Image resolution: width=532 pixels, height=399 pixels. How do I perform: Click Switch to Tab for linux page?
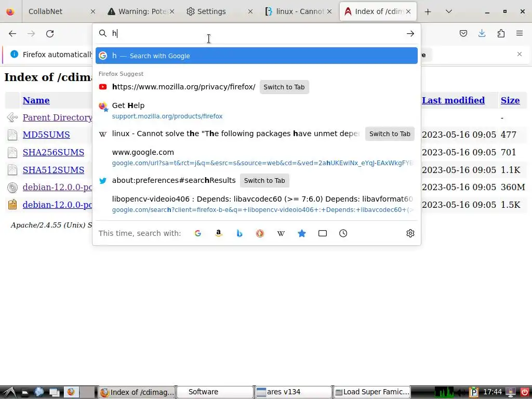click(x=390, y=134)
